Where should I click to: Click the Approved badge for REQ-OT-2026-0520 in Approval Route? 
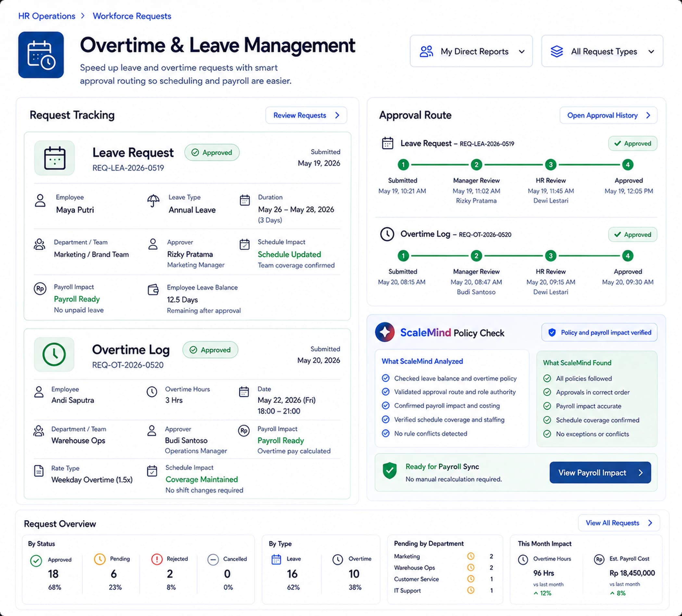pos(633,235)
